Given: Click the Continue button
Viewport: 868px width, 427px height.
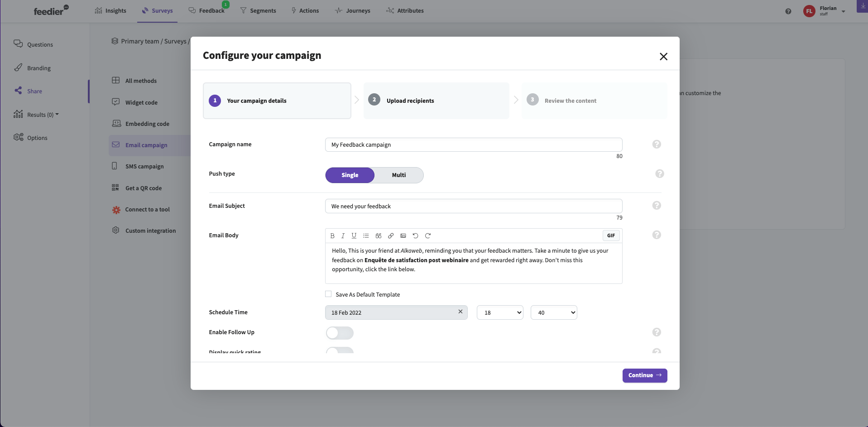Looking at the screenshot, I should click(x=645, y=375).
